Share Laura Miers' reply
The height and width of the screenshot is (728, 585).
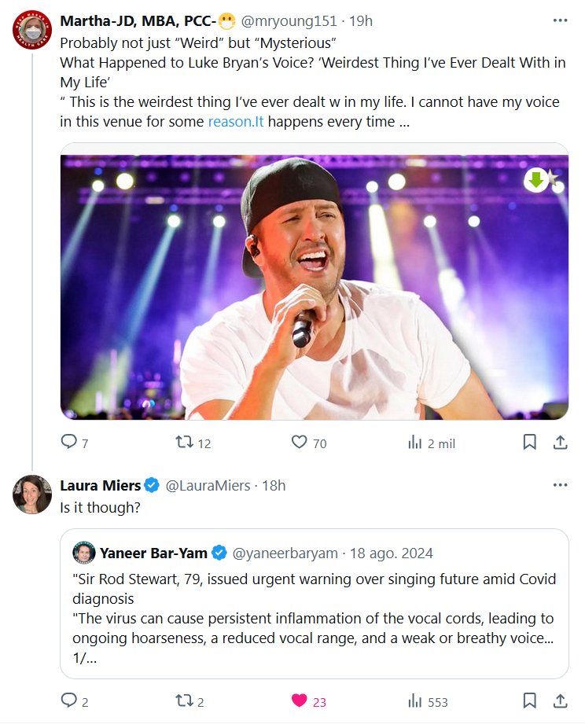coord(560,700)
